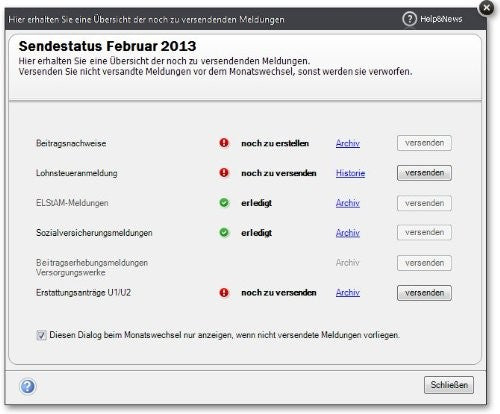Click the red warning icon for Erstattungsanträge U1/U2
The height and width of the screenshot is (414, 500).
coord(224,293)
